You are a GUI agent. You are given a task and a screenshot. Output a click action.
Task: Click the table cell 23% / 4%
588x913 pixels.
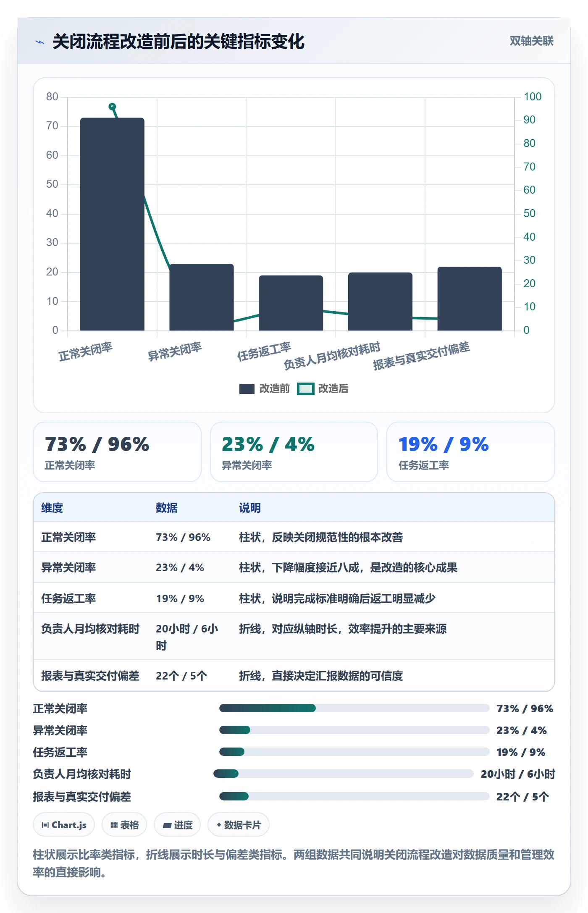click(x=180, y=567)
